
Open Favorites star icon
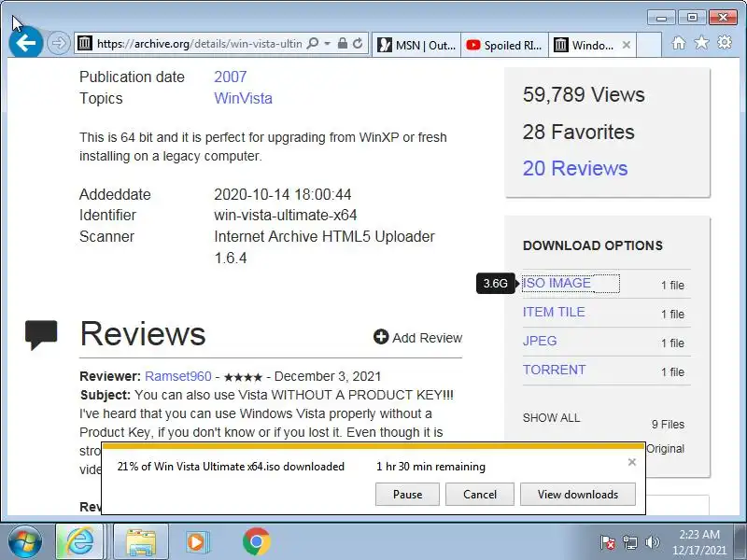[x=701, y=43]
